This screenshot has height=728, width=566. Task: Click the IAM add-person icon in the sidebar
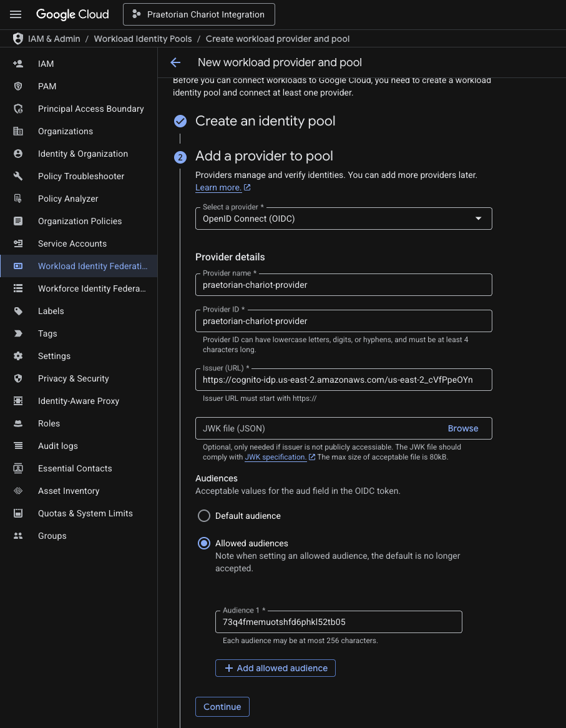coord(18,64)
